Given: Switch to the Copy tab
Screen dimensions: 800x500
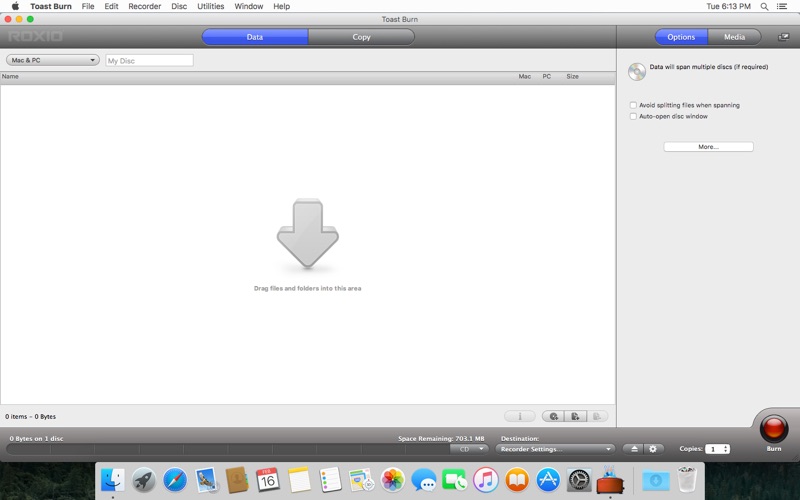Looking at the screenshot, I should tap(361, 37).
